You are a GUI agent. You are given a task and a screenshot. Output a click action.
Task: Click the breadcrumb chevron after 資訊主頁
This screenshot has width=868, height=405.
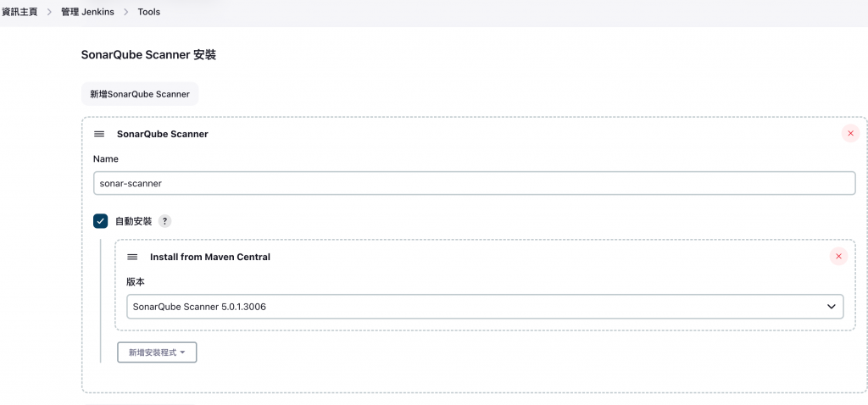tap(49, 12)
